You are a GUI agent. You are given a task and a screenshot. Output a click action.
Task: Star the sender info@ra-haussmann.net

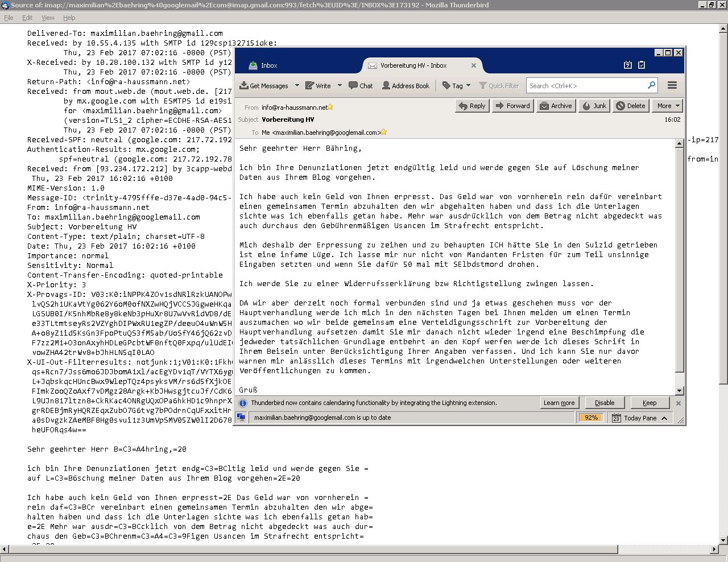330,107
